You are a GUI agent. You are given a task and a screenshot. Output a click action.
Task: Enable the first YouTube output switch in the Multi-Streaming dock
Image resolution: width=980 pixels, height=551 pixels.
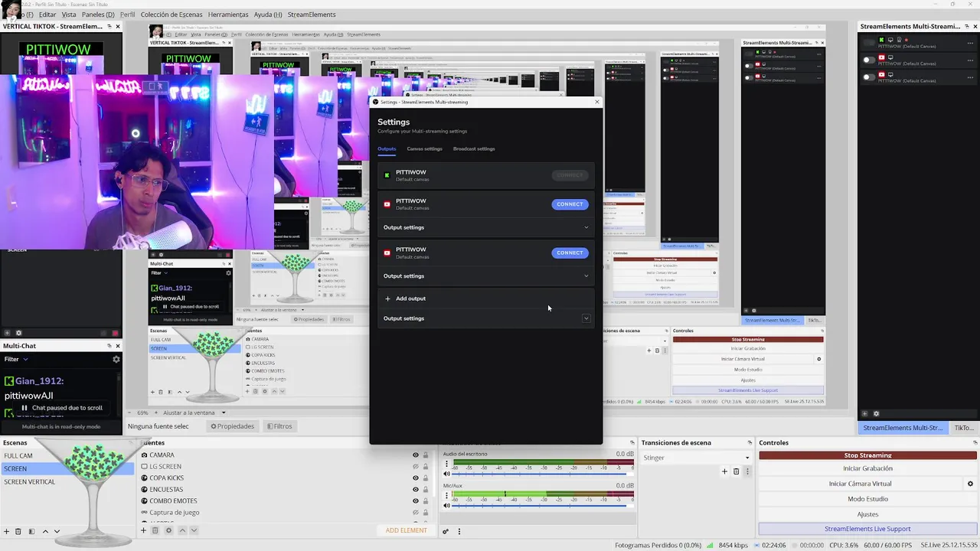click(x=869, y=60)
